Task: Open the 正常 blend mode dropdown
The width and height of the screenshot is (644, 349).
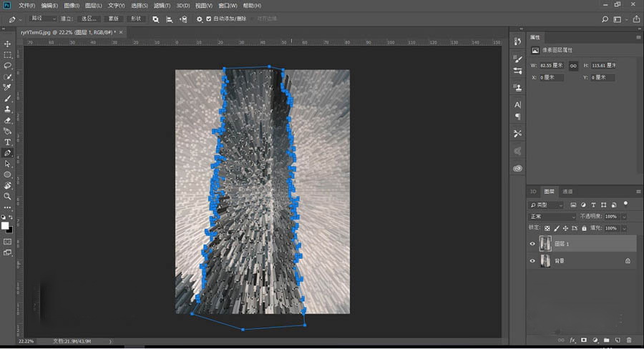Action: pos(552,217)
